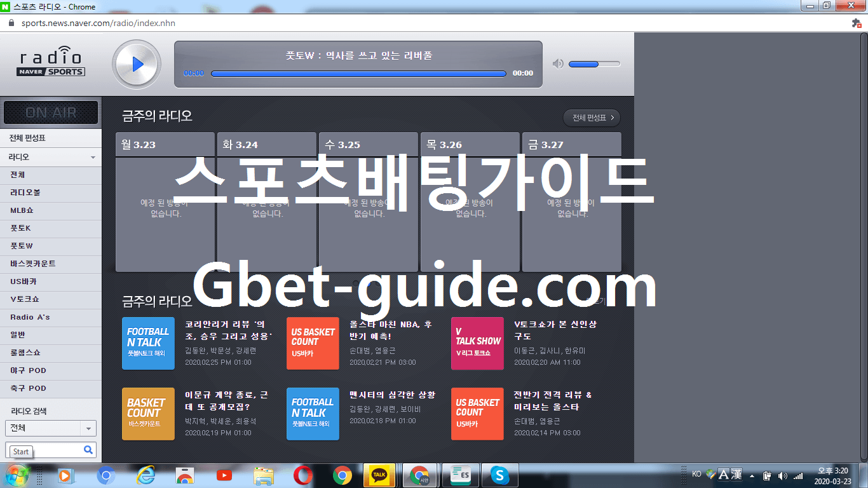The image size is (868, 488).
Task: Select 바스켓카운트 in the sidebar
Action: click(x=51, y=264)
